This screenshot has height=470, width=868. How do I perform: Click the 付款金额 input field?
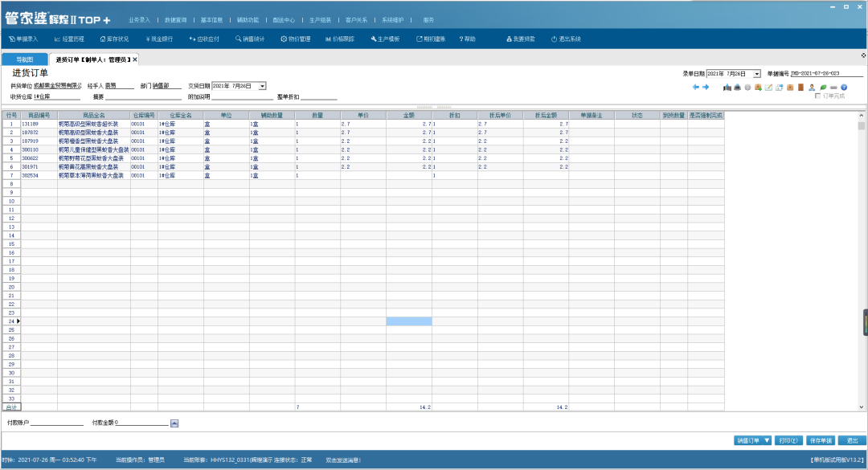coord(142,423)
